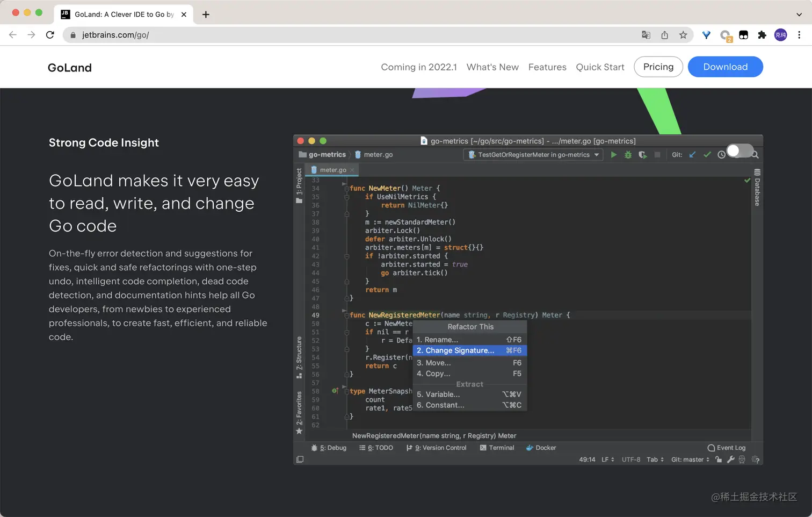Collapse the 'if UseNilMetrics' fold marker

[346, 197]
